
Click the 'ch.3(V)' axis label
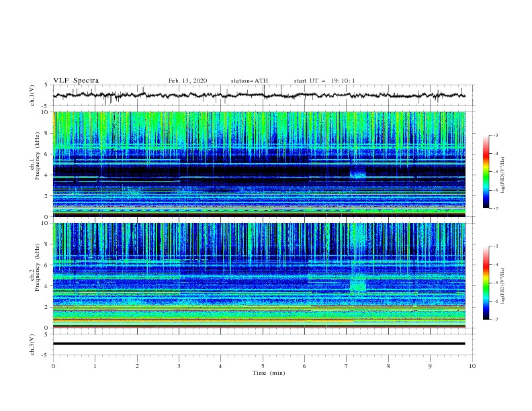point(32,345)
